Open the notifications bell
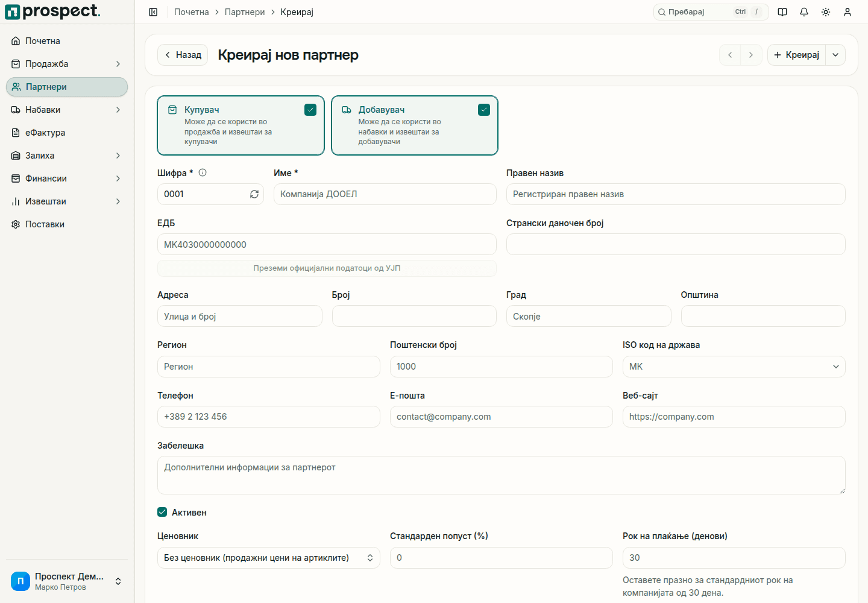This screenshot has width=868, height=603. tap(804, 12)
